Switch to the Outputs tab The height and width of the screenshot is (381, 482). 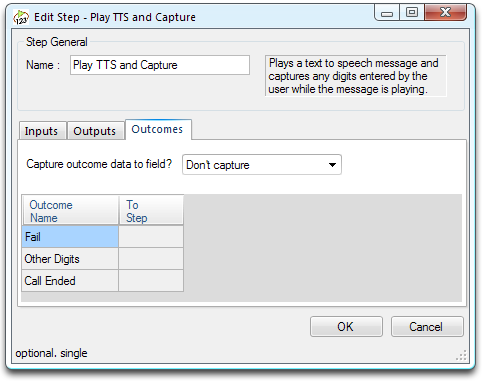[x=95, y=131]
